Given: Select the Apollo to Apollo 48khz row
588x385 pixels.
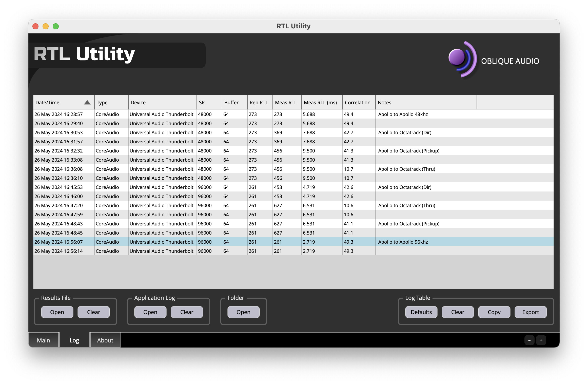Looking at the screenshot, I should coord(403,114).
